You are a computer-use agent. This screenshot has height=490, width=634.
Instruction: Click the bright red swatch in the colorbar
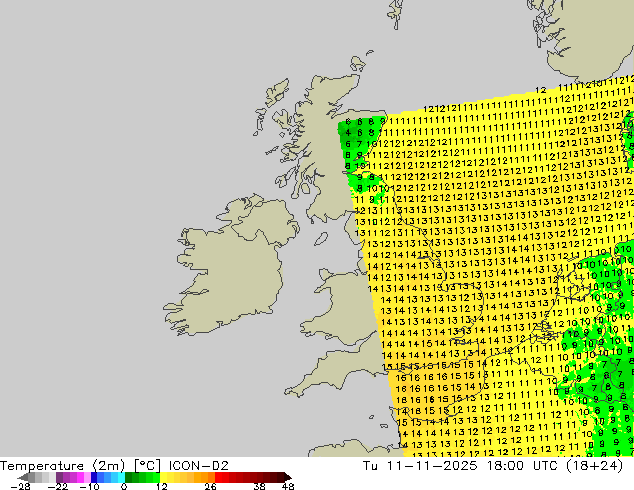tap(218, 477)
